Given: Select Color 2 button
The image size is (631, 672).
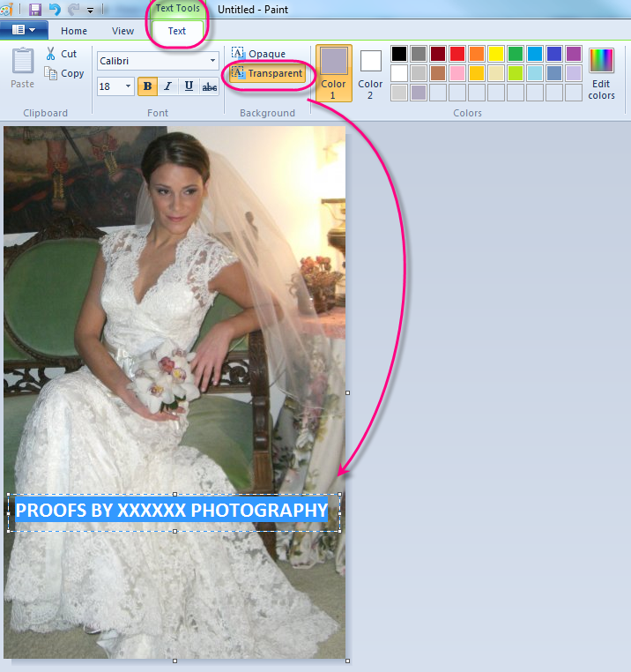Looking at the screenshot, I should [370, 73].
